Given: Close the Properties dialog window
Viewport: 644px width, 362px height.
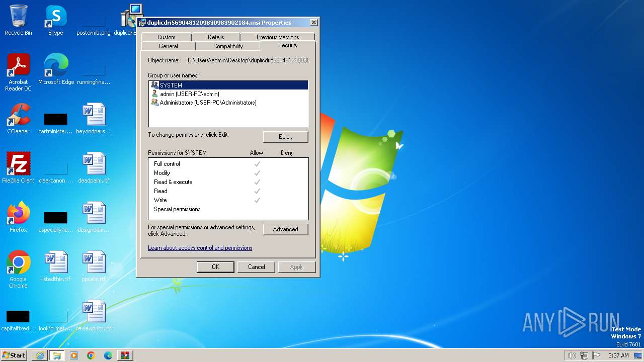Looking at the screenshot, I should tap(314, 23).
